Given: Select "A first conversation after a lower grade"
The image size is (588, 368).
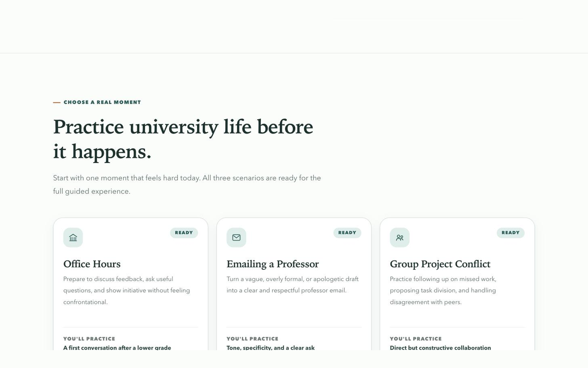Looking at the screenshot, I should (117, 348).
